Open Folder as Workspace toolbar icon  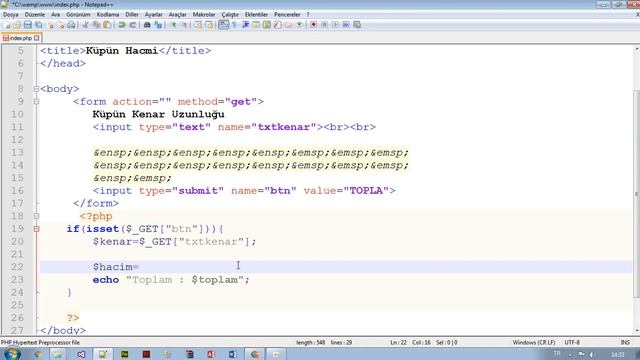[x=289, y=25]
